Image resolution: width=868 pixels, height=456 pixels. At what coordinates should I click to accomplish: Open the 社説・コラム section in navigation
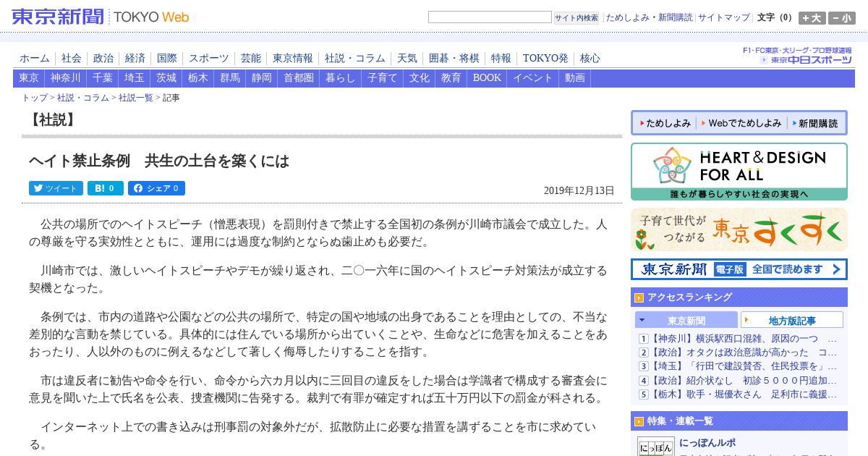tap(355, 58)
